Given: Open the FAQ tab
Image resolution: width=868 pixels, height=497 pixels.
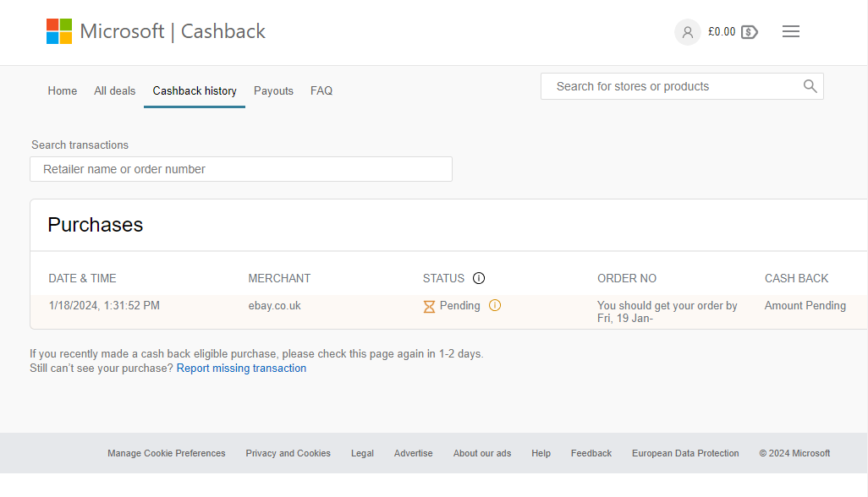Looking at the screenshot, I should [x=321, y=90].
